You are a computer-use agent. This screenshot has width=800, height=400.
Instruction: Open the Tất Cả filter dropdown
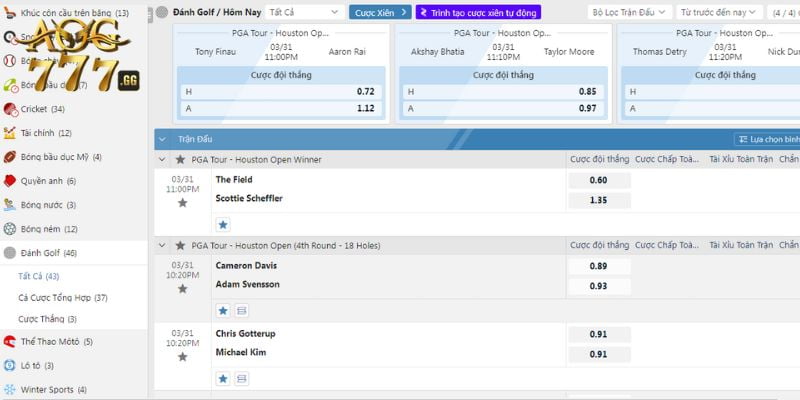pos(303,12)
